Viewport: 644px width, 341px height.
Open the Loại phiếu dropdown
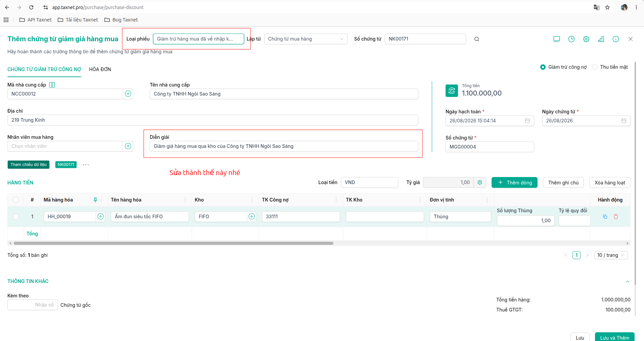[198, 39]
